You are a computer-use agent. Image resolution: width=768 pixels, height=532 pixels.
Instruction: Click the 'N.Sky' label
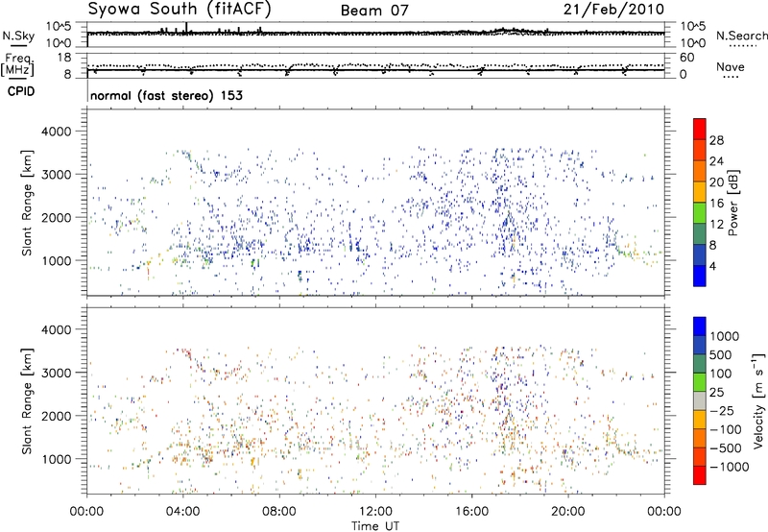click(18, 36)
